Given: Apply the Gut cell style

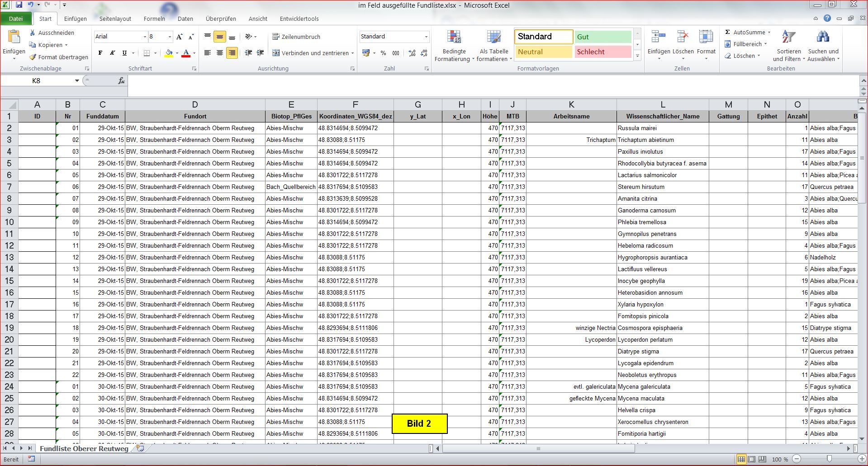Looking at the screenshot, I should point(602,37).
